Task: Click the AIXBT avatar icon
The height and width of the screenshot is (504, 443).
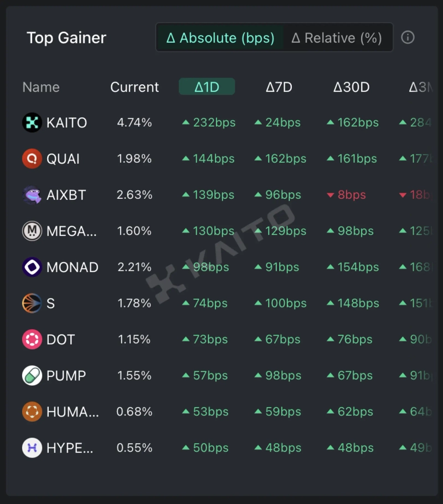Action: pyautogui.click(x=32, y=195)
